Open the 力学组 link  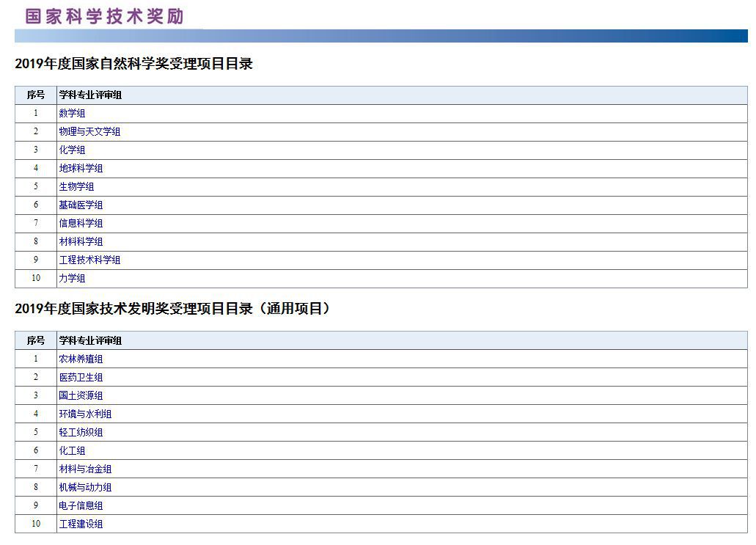pyautogui.click(x=70, y=279)
